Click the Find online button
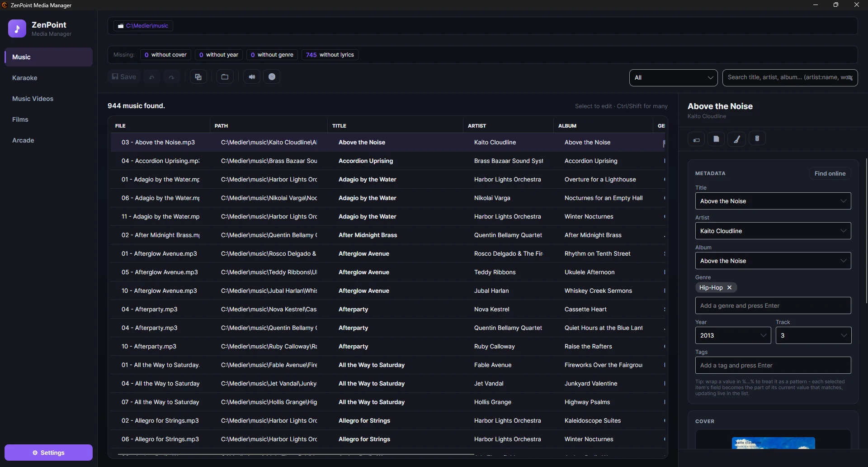The image size is (868, 467). click(830, 173)
